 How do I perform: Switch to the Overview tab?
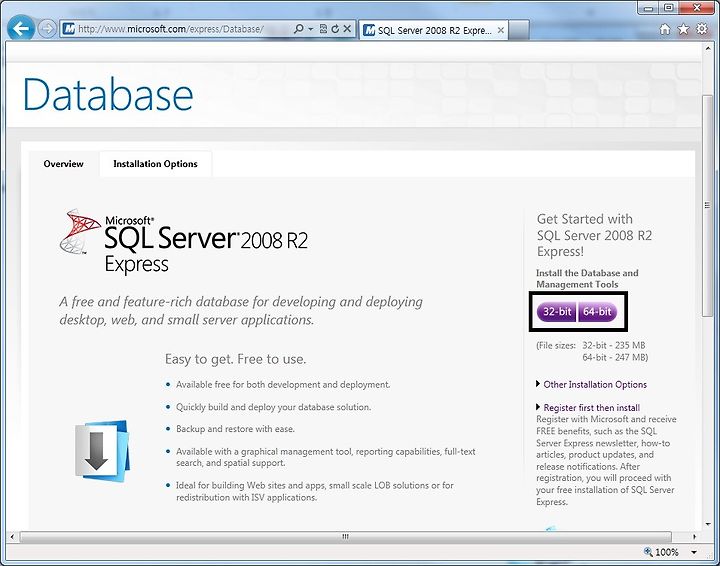click(63, 164)
